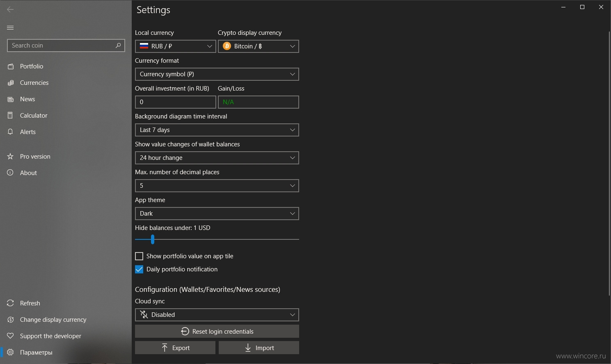Click the About info icon
Screen dimensions: 611x364
(x=11, y=173)
